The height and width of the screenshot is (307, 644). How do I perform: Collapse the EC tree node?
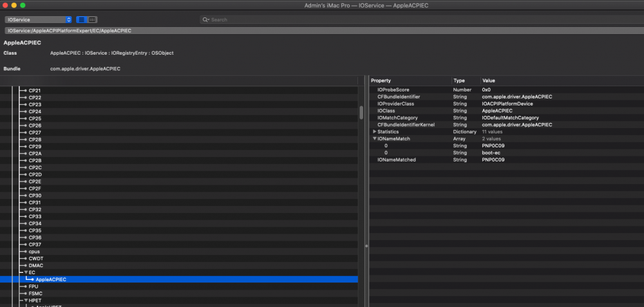click(26, 272)
